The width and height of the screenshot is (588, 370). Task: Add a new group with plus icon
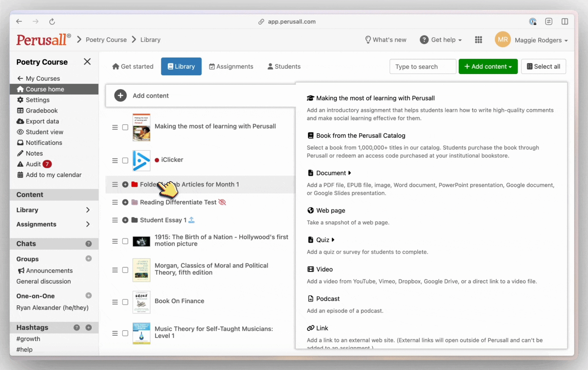point(88,259)
